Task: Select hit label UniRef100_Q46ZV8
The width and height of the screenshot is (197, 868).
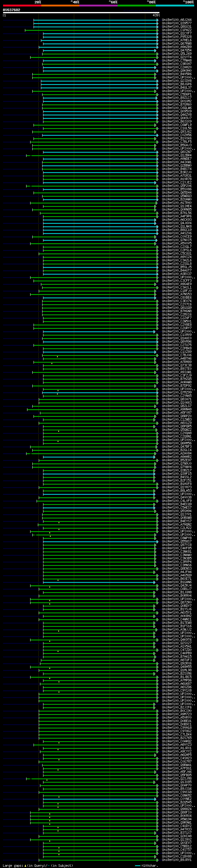Action: 177,115
